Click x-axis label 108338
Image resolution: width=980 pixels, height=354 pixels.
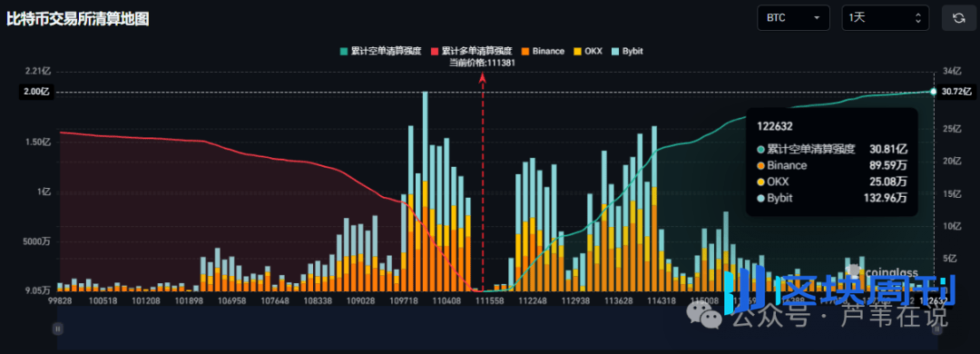click(x=318, y=301)
